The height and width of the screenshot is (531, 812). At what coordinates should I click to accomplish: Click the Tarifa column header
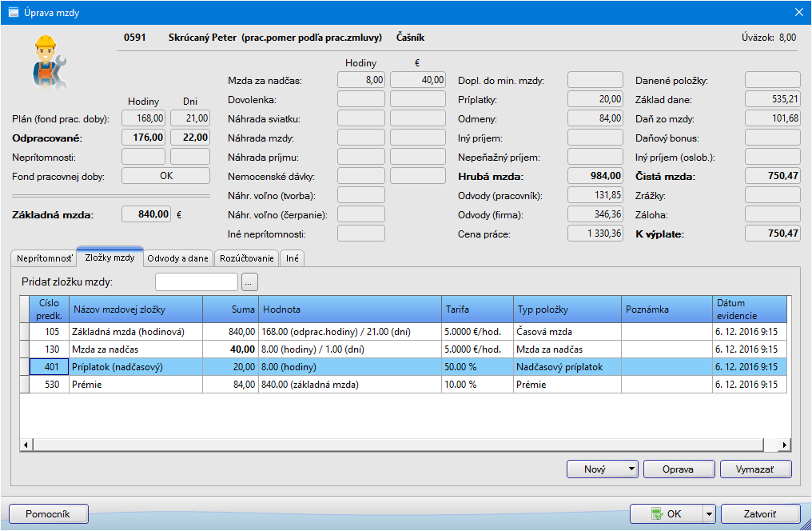point(477,309)
